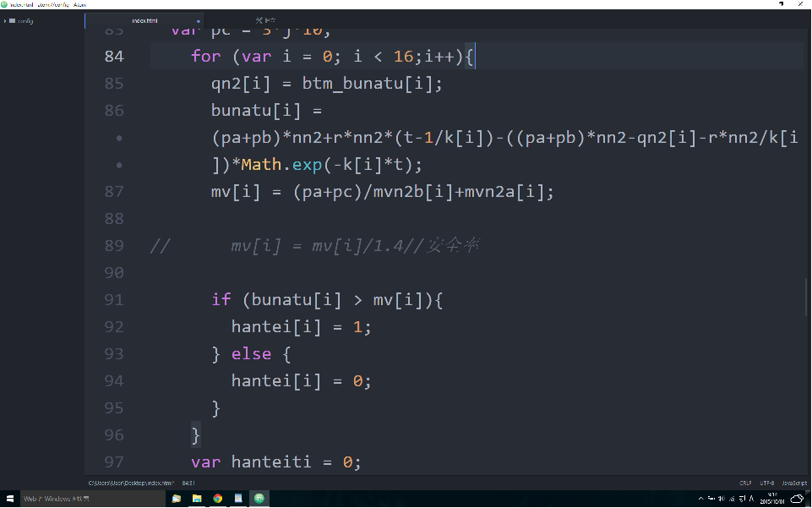This screenshot has width=812, height=508.
Task: Click the Atom logo in the title bar
Action: tap(4, 4)
